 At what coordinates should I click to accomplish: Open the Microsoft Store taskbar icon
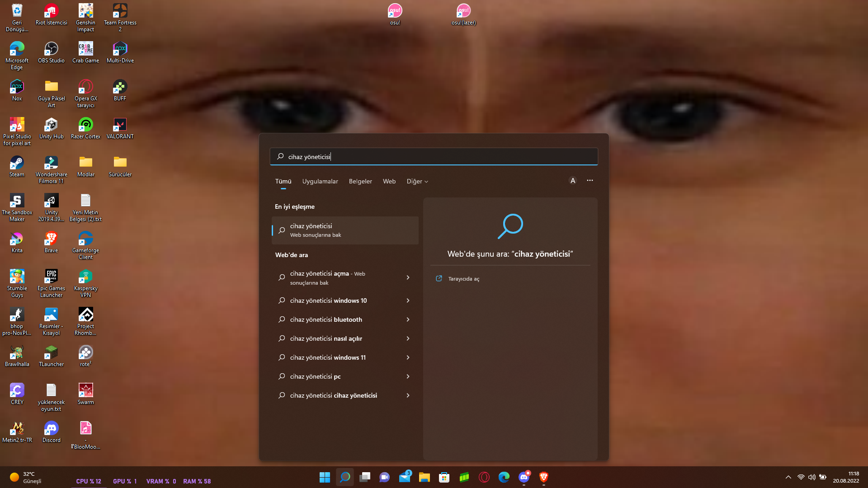tap(444, 477)
